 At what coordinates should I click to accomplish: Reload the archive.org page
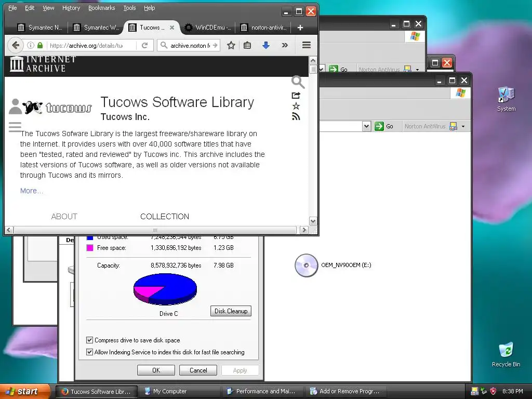[x=144, y=45]
